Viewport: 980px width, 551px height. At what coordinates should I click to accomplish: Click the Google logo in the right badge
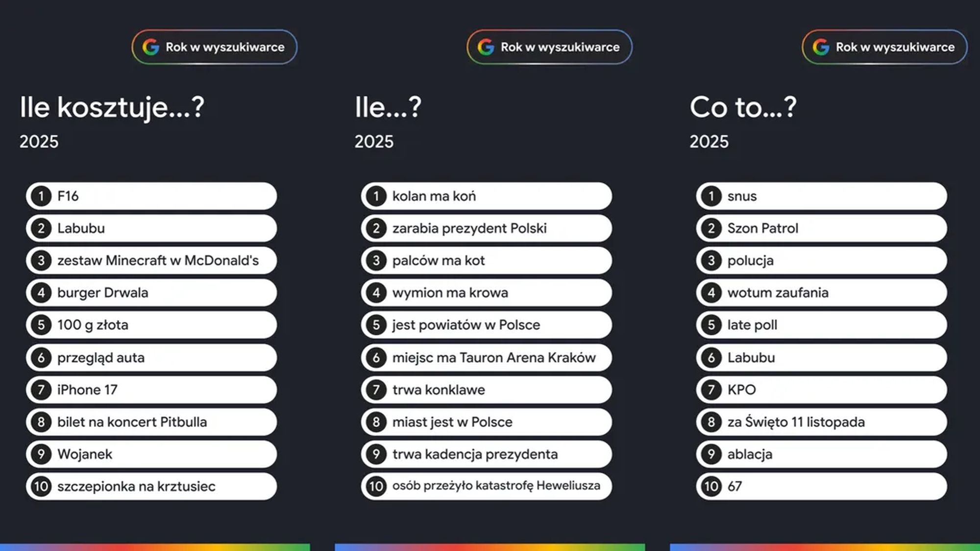(821, 47)
